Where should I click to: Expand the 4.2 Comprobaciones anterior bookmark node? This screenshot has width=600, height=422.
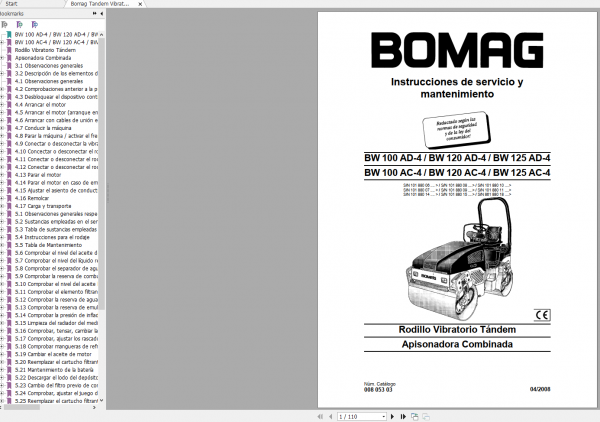pos(2,89)
